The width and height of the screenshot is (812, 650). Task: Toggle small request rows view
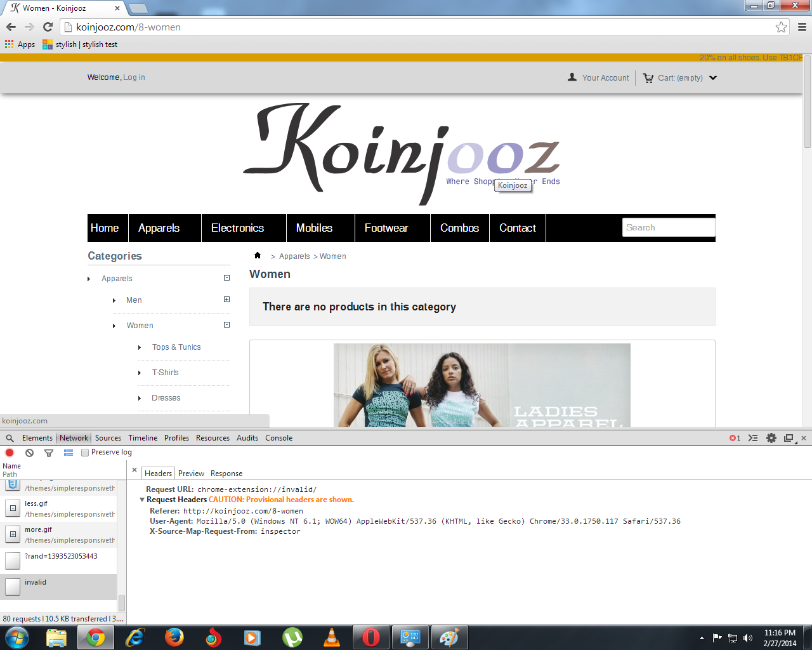click(69, 453)
